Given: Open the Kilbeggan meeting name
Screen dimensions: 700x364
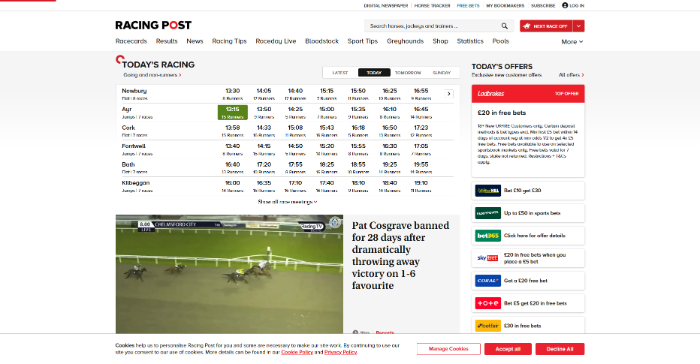Looking at the screenshot, I should click(136, 183).
